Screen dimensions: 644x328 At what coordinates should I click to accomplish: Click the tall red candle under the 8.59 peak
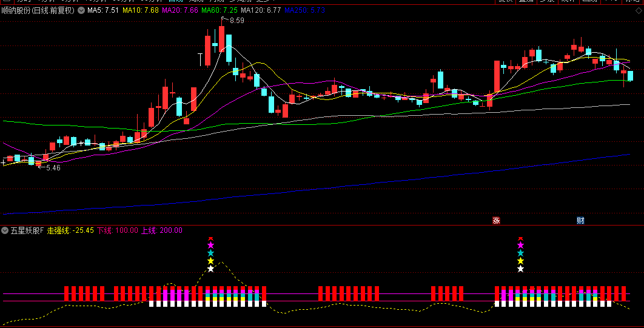point(222,39)
